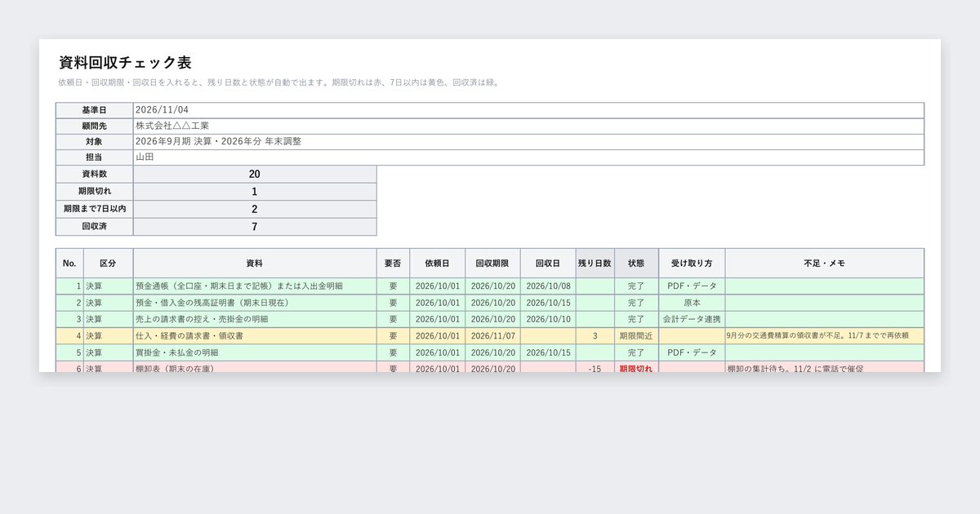This screenshot has height=514, width=980.
Task: Select the 棚卸表（期末の在庫） cell
Action: click(255, 367)
